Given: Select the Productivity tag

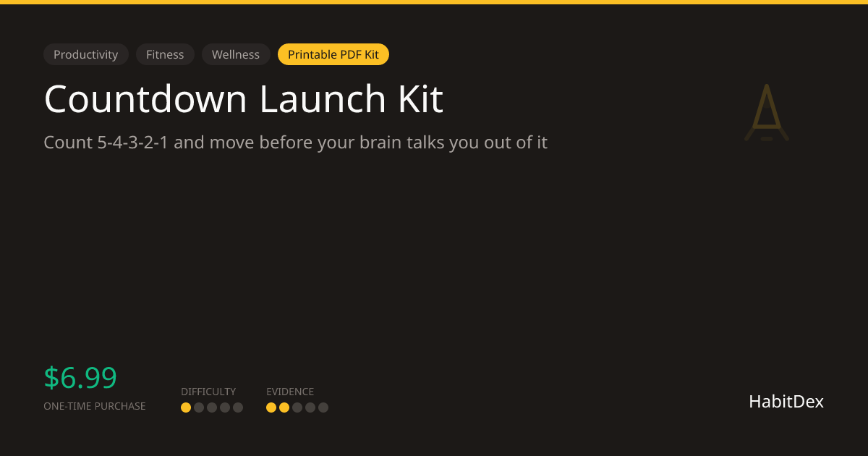Looking at the screenshot, I should click(x=86, y=54).
